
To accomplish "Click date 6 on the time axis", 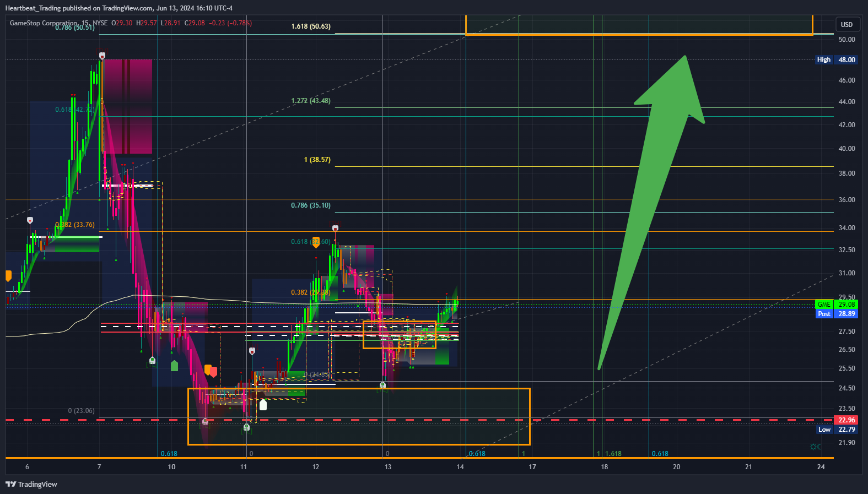I will pos(27,466).
